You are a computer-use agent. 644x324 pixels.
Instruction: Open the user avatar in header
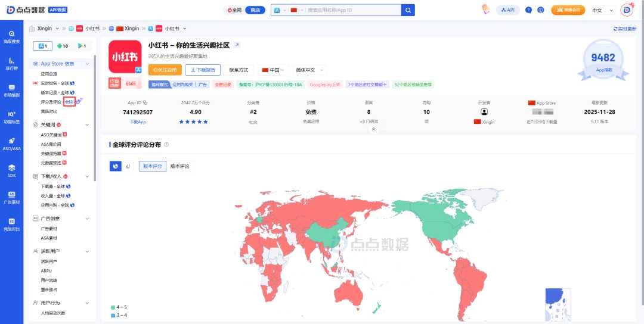pos(627,10)
